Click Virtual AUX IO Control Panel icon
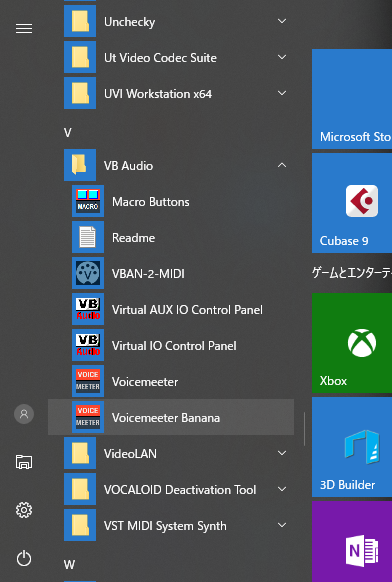The width and height of the screenshot is (392, 582). point(88,309)
